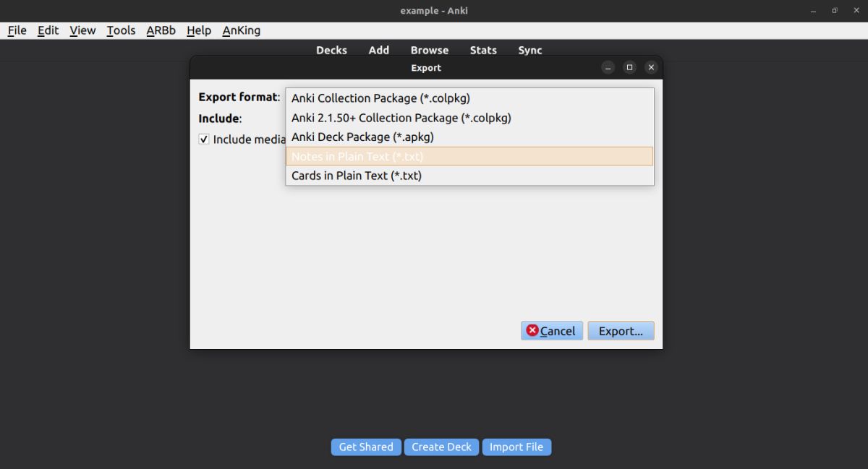Screen dimensions: 868x469
Task: Maximize the main Anki window
Action: (x=834, y=11)
